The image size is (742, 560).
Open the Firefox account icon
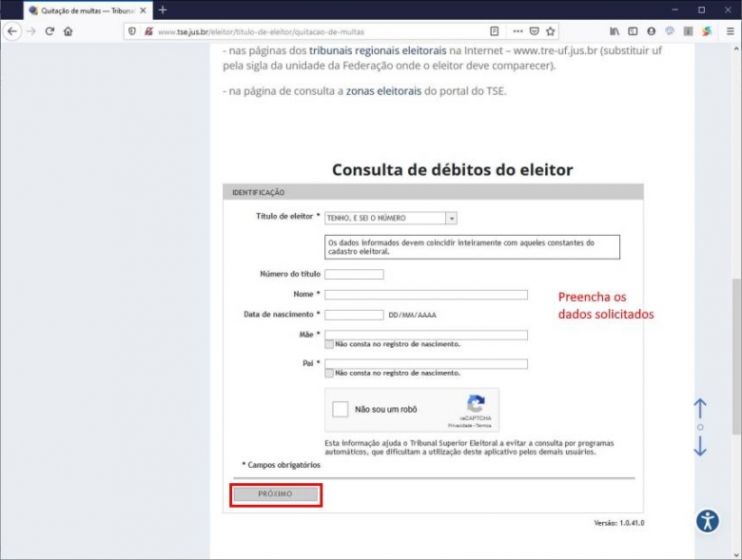[651, 31]
